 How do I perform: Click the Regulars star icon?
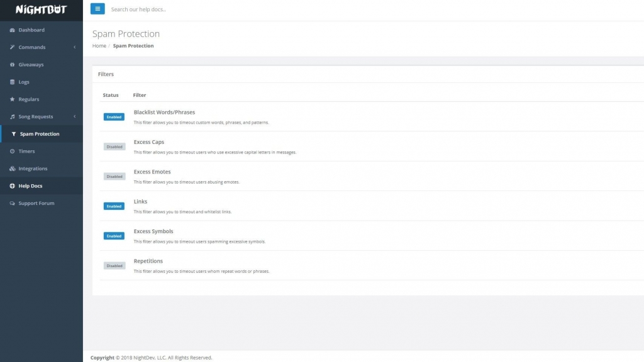[x=12, y=99]
